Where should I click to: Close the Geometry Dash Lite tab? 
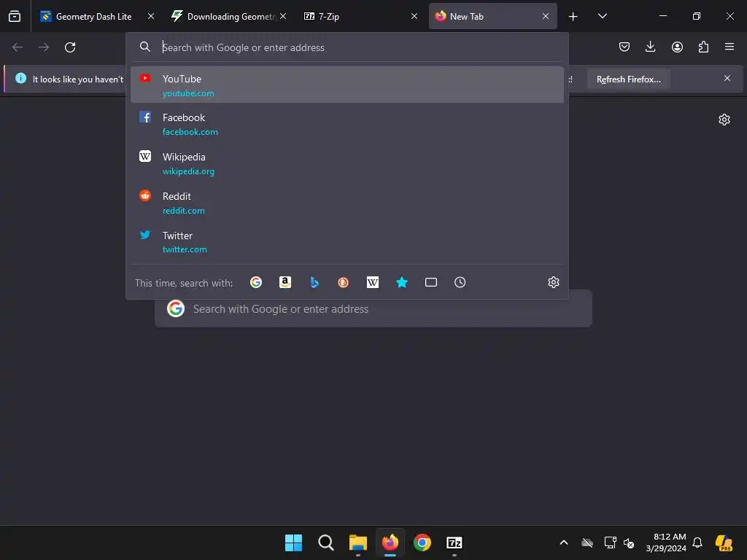[151, 16]
